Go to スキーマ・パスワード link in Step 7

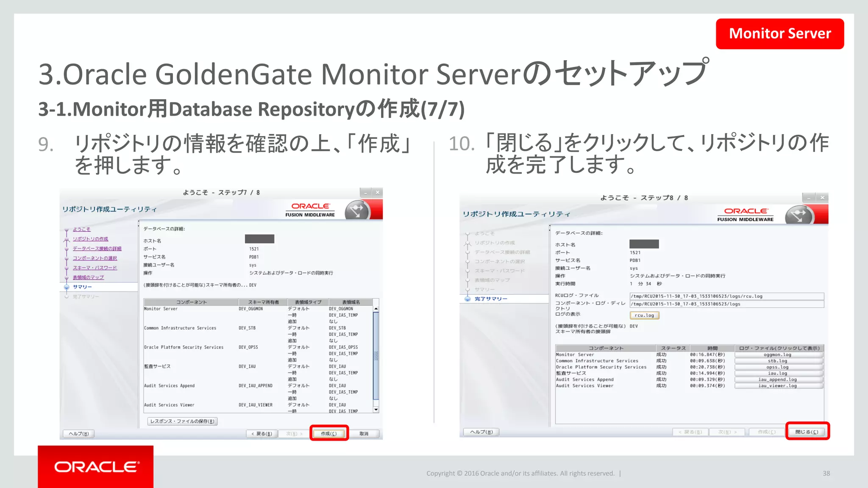(95, 268)
